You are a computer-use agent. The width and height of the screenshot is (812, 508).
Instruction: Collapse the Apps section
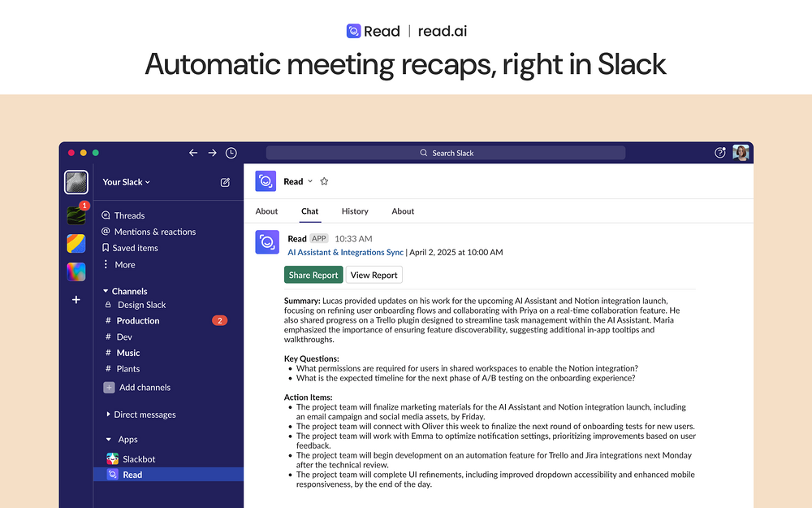[x=108, y=439]
